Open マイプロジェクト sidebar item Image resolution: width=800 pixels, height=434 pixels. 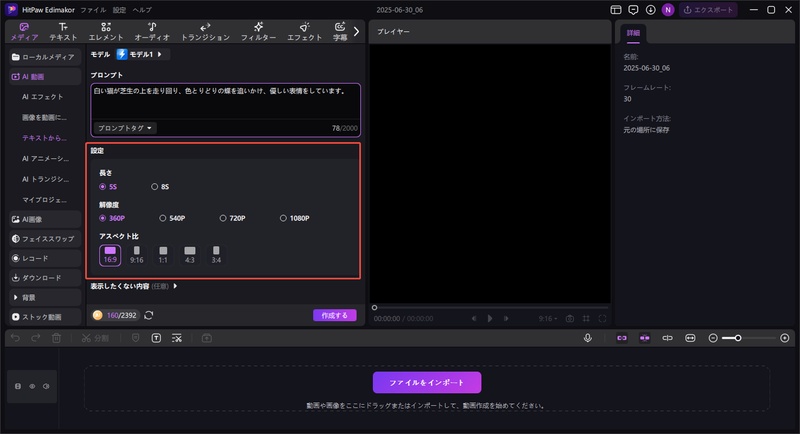click(x=44, y=199)
